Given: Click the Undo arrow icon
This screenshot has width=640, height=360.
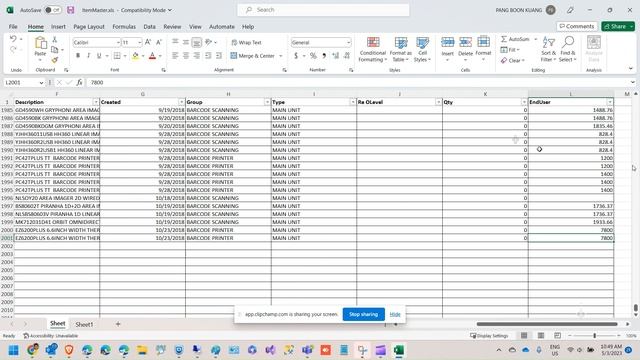Looking at the screenshot, I should pyautogui.click(x=13, y=39).
